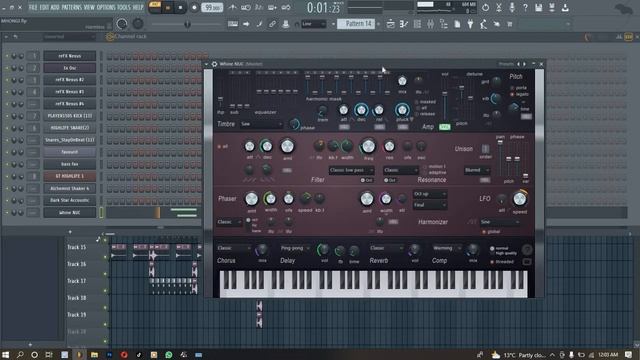Click the stop playback button
The image size is (640, 360).
click(180, 7)
